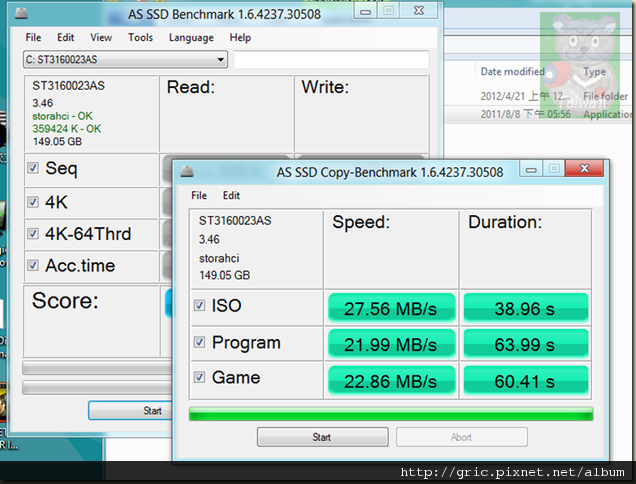Close the Copy-Benchmark window
Image resolution: width=636 pixels, height=484 pixels.
tap(584, 168)
